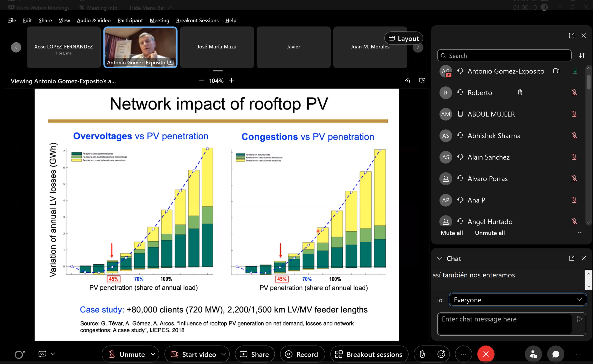Viewport: 593px width, 364px height.
Task: Open participants panel icon
Action: (533, 354)
